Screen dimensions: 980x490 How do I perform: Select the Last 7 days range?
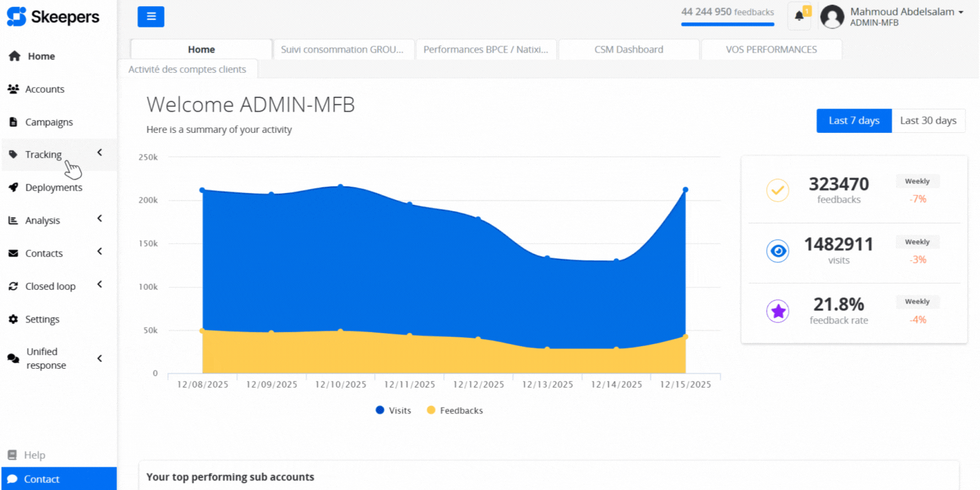click(x=853, y=121)
